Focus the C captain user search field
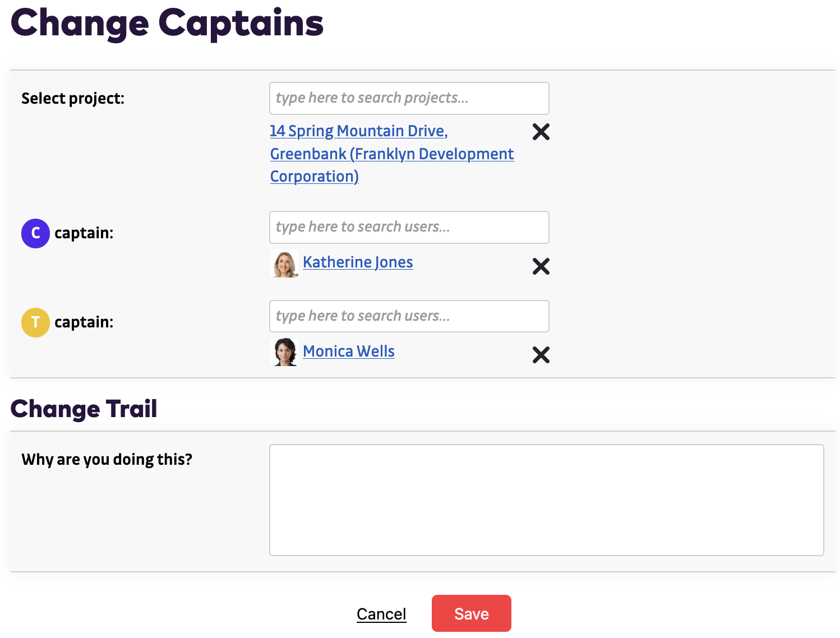The image size is (840, 638). [x=409, y=227]
